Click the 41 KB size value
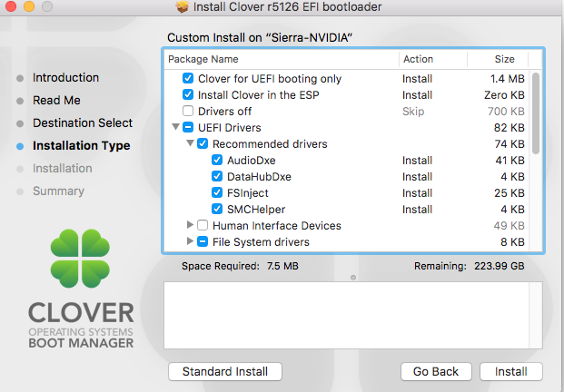The width and height of the screenshot is (564, 392). click(x=510, y=160)
